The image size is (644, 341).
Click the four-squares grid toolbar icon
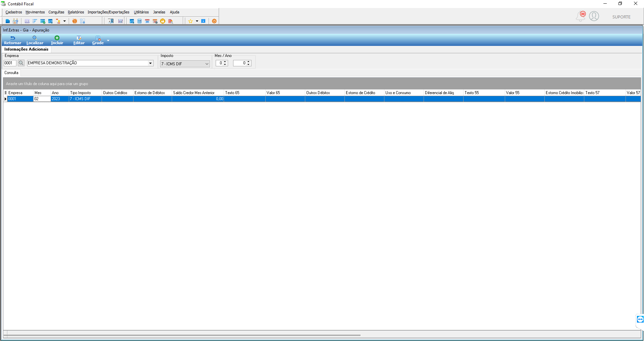pos(83,21)
